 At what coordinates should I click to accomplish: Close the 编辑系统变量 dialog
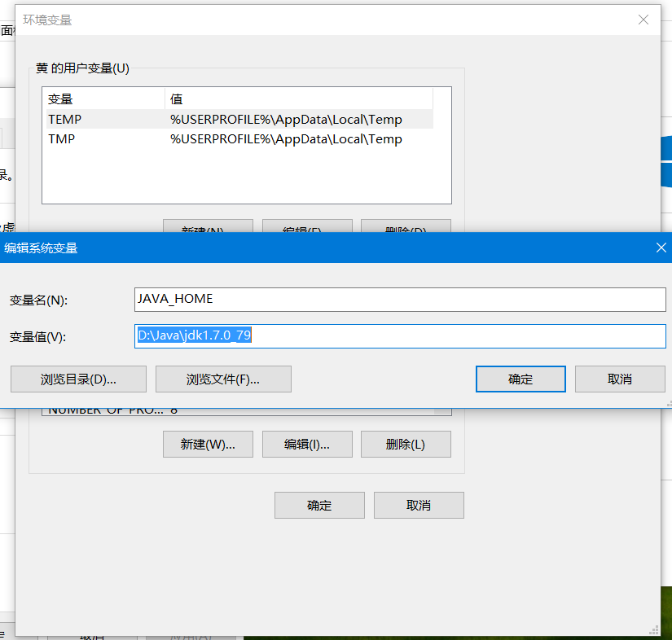coord(661,248)
